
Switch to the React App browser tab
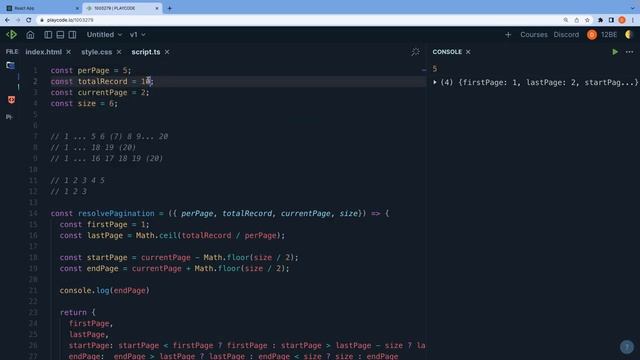coord(41,8)
